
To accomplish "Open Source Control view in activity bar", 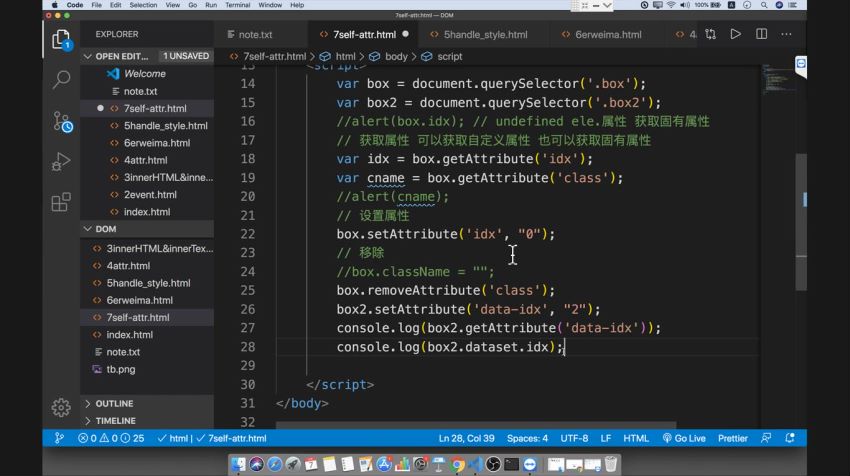I will 62,121.
